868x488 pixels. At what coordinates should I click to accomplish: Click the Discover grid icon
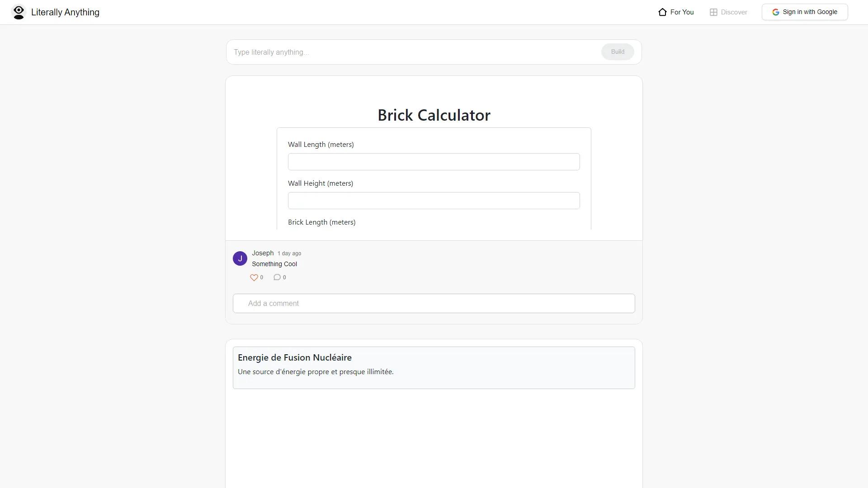point(713,12)
